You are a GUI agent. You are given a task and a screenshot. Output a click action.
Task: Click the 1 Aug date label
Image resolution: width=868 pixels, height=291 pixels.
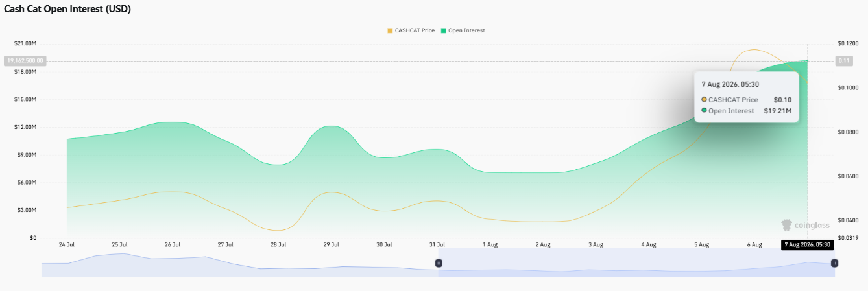pyautogui.click(x=490, y=245)
